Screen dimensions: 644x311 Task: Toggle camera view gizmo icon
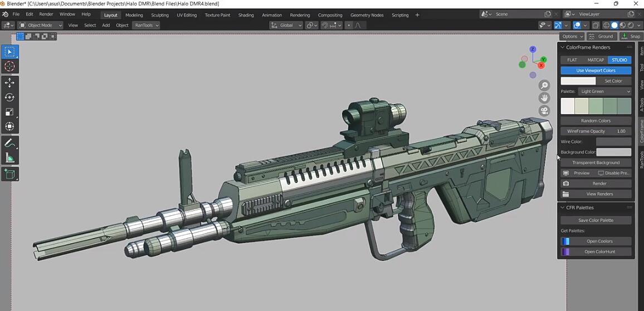[x=545, y=111]
